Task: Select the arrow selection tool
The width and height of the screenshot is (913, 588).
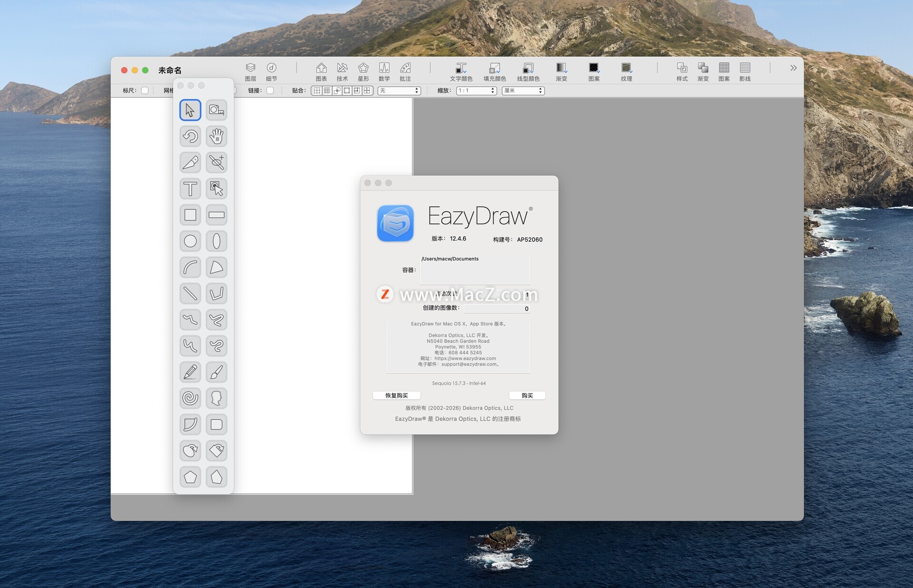Action: pyautogui.click(x=190, y=110)
